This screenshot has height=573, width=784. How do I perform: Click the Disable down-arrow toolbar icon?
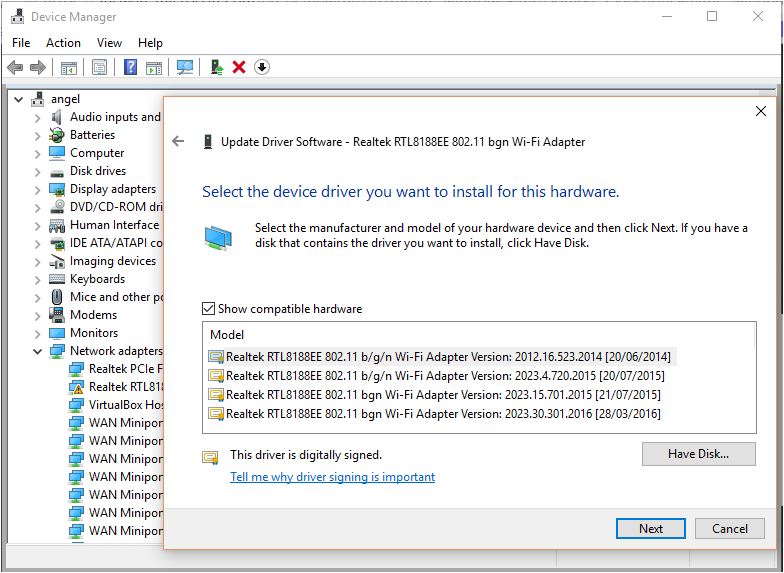[262, 67]
